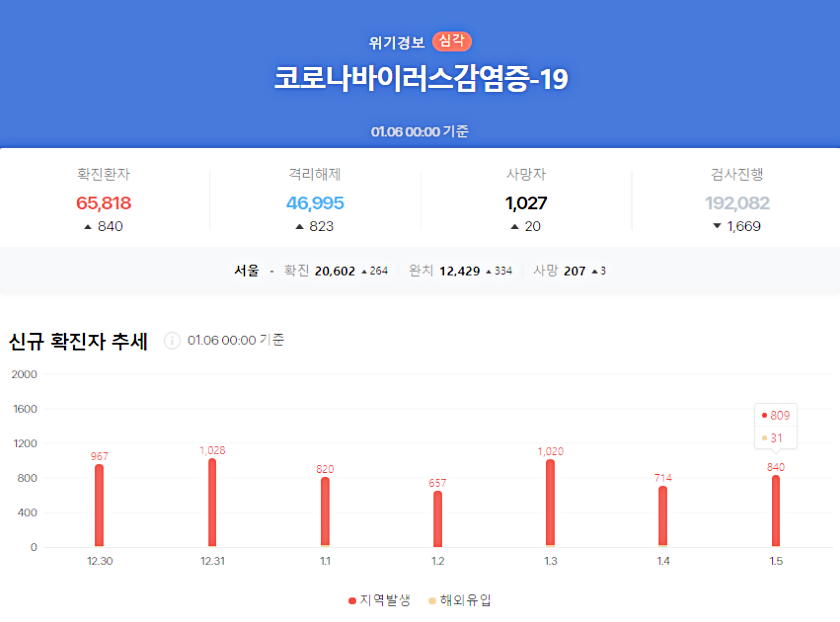The width and height of the screenshot is (840, 622).
Task: Click the up arrow next to 840 under 확진환자
Action: [88, 227]
